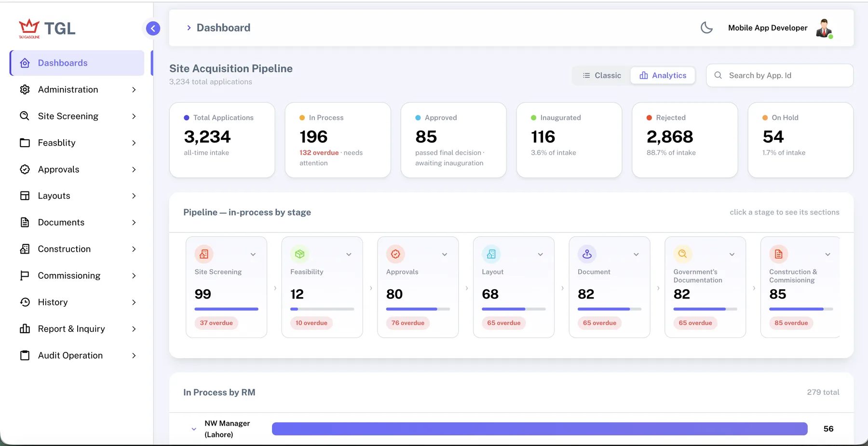Image resolution: width=868 pixels, height=446 pixels.
Task: Switch to the Classic view
Action: pos(602,76)
